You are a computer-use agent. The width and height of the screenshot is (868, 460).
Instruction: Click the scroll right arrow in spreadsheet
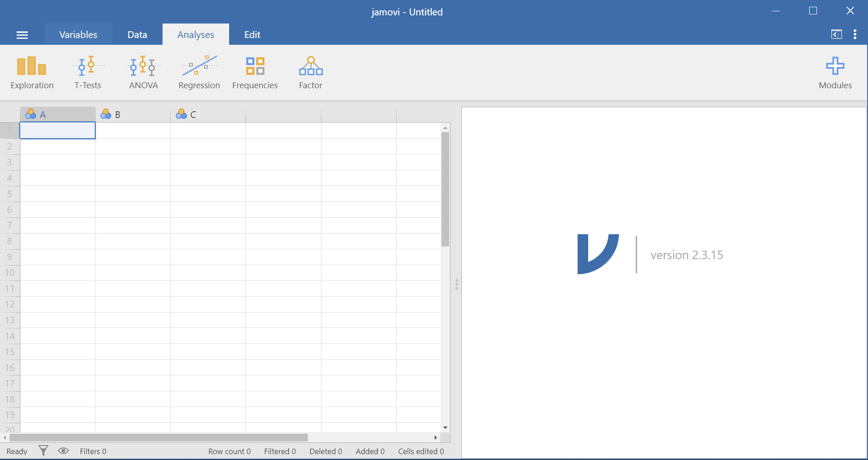click(436, 437)
